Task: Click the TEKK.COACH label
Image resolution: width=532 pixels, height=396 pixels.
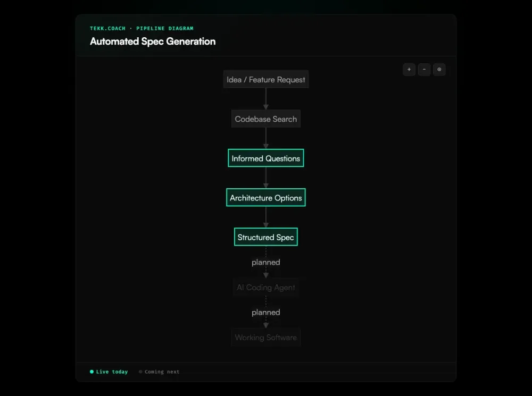Action: [107, 28]
